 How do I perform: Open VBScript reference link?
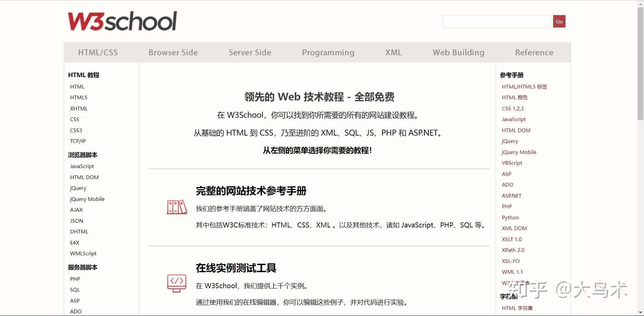click(512, 163)
